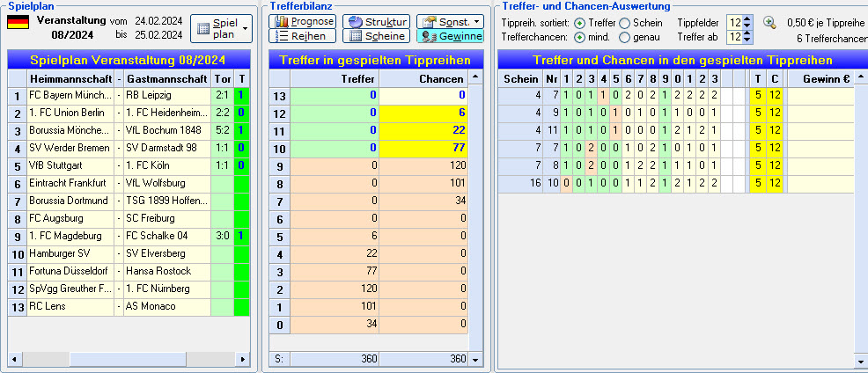Image resolution: width=868 pixels, height=373 pixels.
Task: Select the mind. Trefferchancen radio button
Action: point(579,38)
